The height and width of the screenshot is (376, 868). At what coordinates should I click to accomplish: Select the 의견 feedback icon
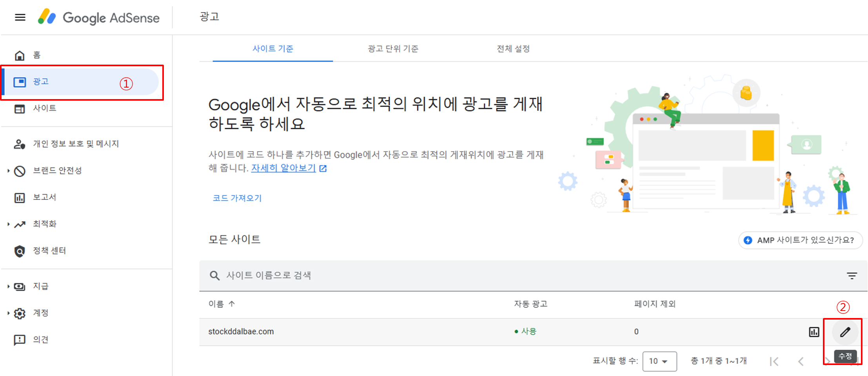20,339
